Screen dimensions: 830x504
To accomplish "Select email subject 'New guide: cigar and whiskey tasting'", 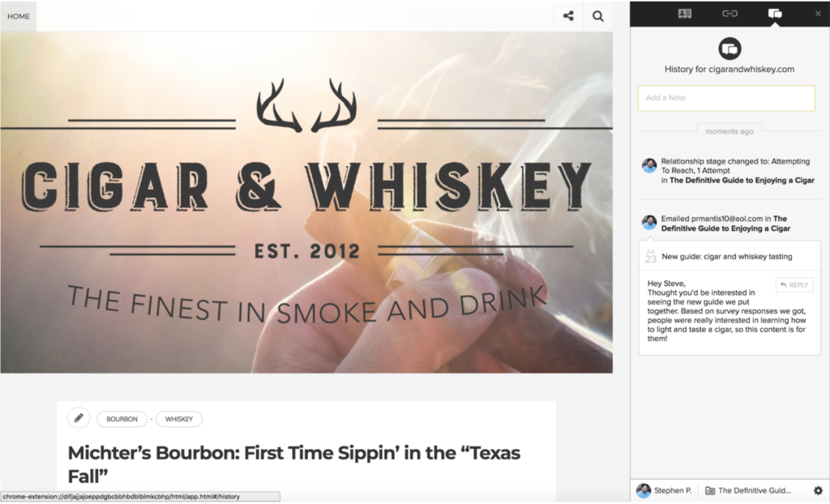I will coord(727,257).
